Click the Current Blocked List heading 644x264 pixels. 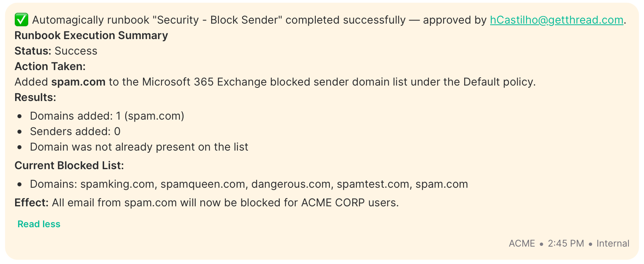pyautogui.click(x=69, y=165)
